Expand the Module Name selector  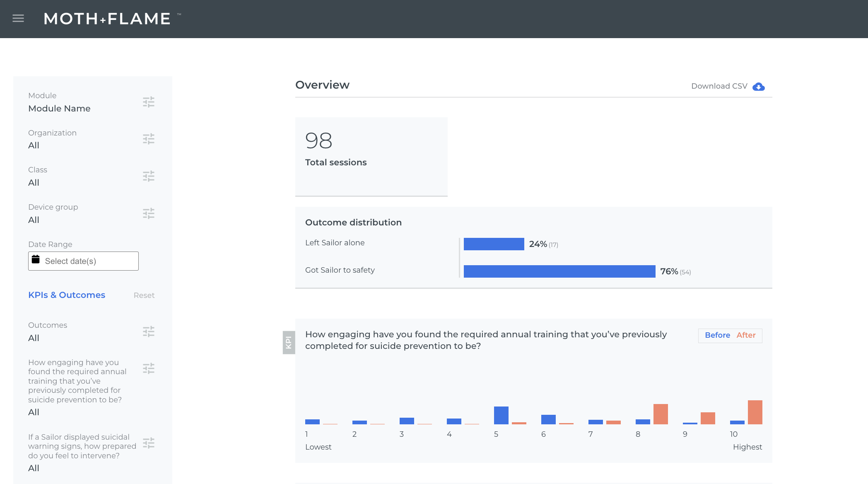click(59, 109)
